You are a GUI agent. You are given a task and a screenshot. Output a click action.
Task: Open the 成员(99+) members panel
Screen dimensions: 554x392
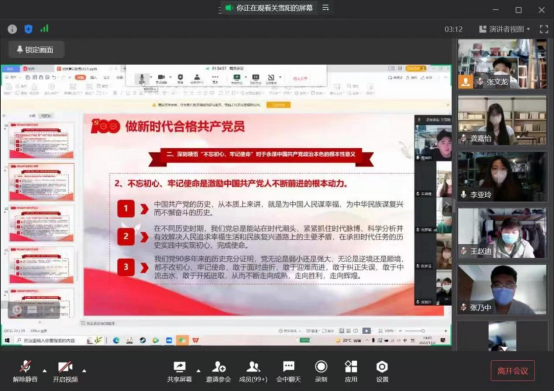point(253,371)
